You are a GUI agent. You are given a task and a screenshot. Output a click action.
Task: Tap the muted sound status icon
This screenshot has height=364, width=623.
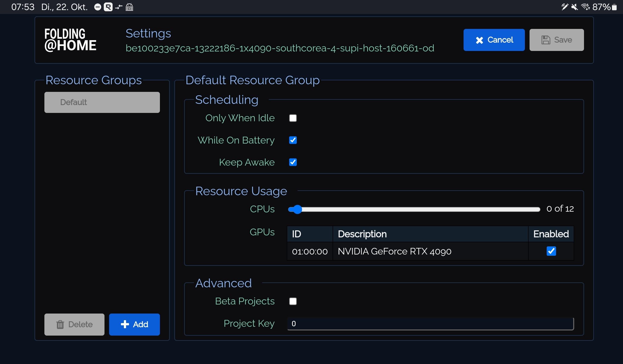(x=574, y=7)
